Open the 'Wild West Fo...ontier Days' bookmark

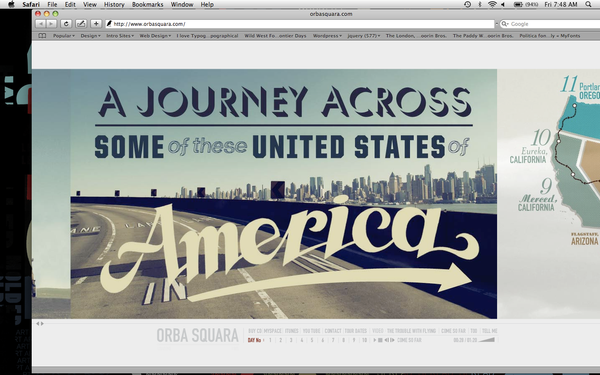tap(275, 36)
